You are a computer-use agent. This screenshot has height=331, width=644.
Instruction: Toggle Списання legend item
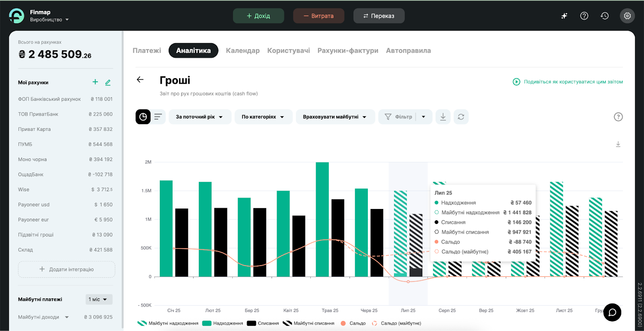[263, 323]
